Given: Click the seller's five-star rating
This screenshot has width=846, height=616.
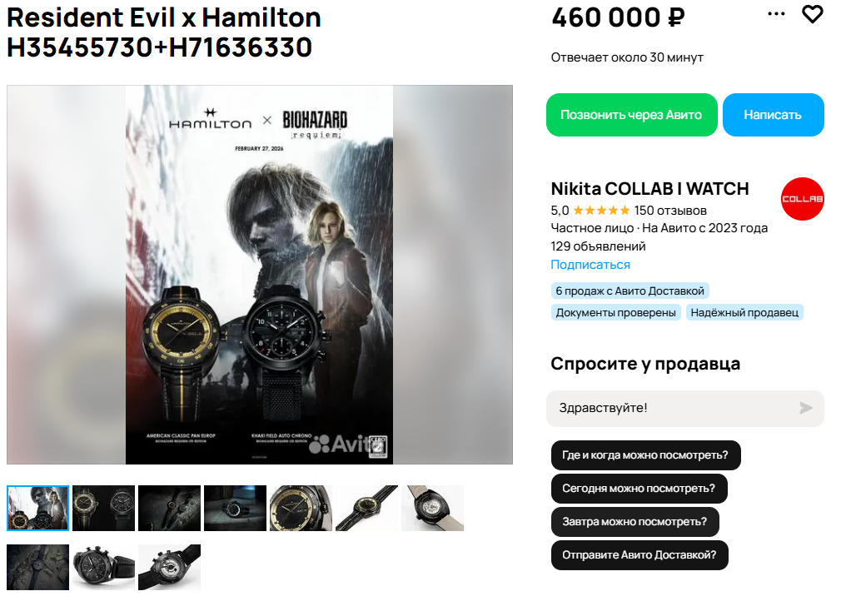Looking at the screenshot, I should 601,211.
